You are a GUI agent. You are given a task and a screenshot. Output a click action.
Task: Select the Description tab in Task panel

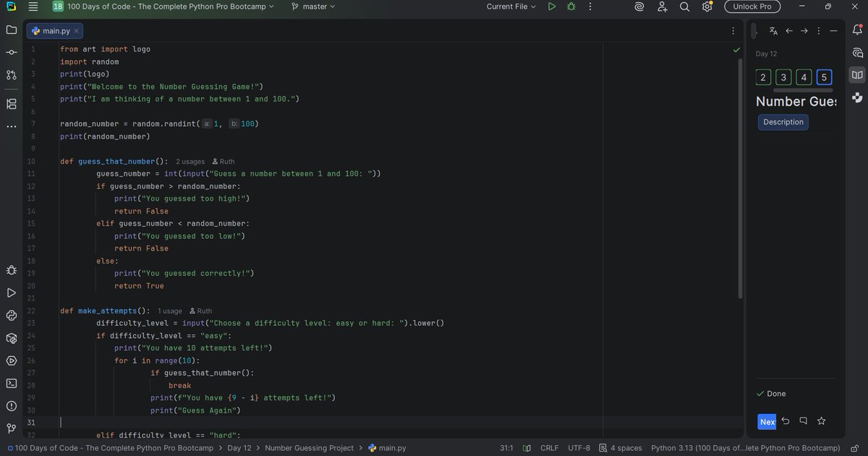pyautogui.click(x=783, y=122)
